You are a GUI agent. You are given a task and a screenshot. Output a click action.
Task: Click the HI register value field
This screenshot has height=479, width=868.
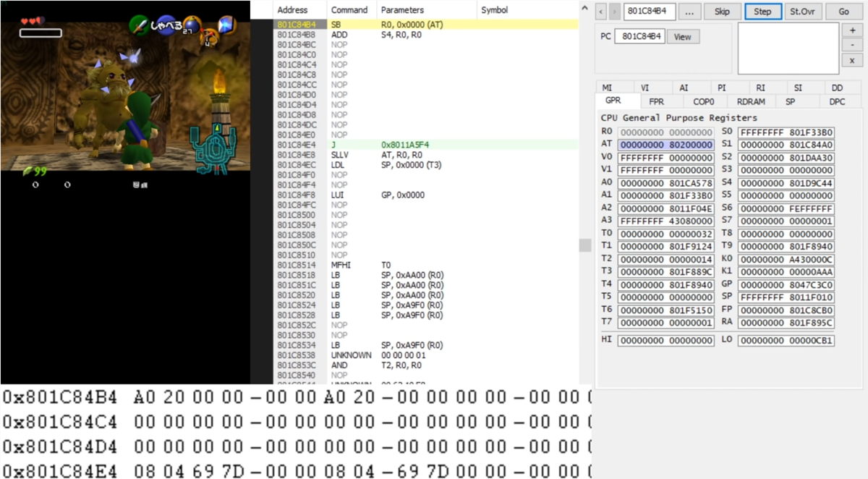[x=666, y=340]
